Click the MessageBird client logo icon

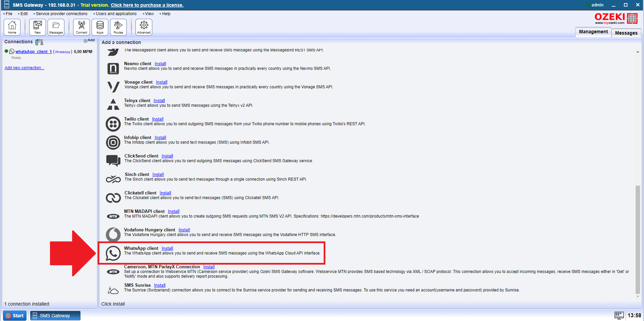click(x=113, y=52)
